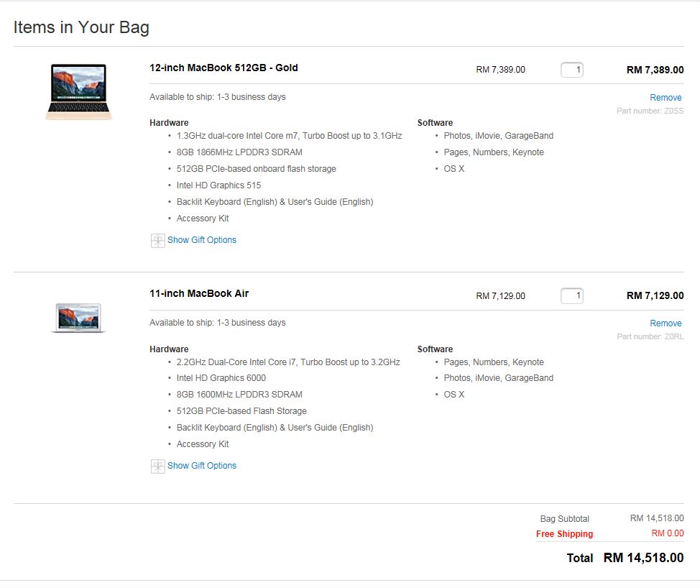This screenshot has height=588, width=700.
Task: Click the Bag Subtotal label
Action: (x=565, y=519)
